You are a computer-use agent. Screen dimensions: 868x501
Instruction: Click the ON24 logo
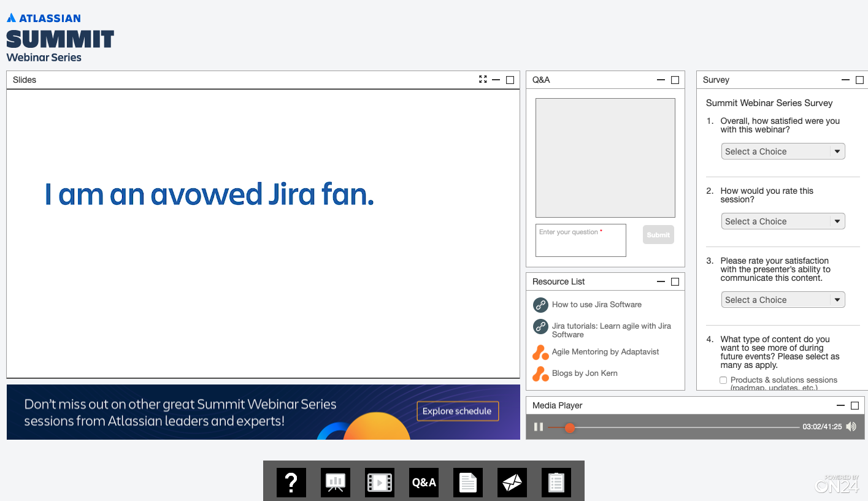pyautogui.click(x=837, y=484)
